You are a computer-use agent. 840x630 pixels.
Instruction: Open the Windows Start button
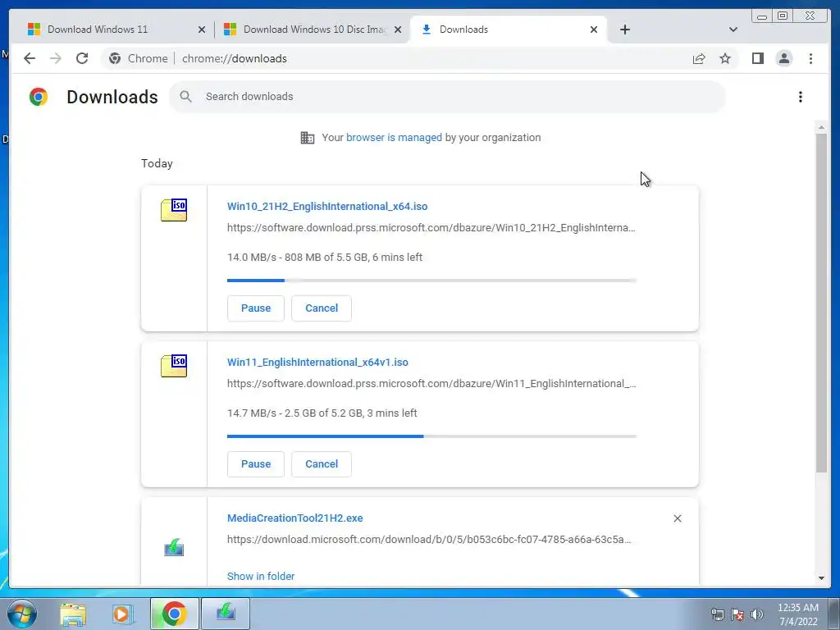click(x=22, y=614)
